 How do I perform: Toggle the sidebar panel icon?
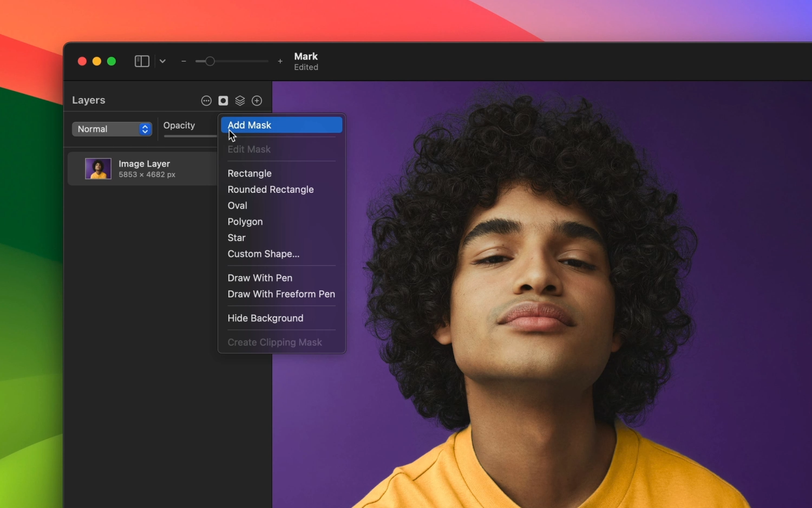(142, 61)
